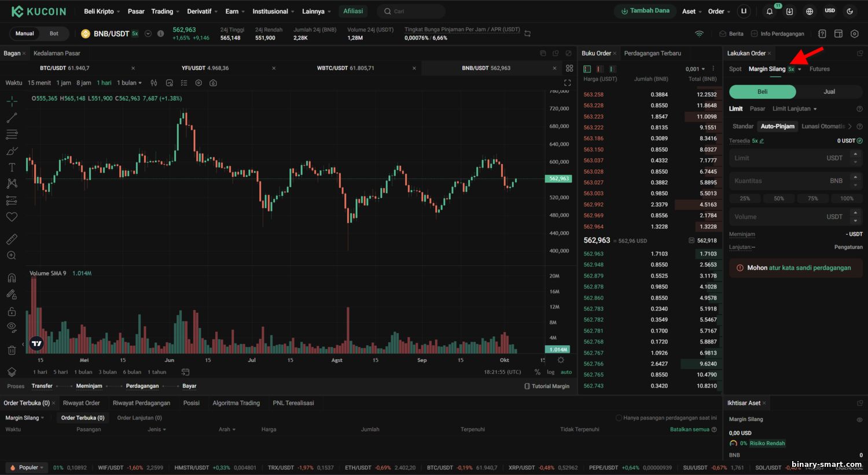Select the ruler measure tool
868x475 pixels.
tap(12, 239)
